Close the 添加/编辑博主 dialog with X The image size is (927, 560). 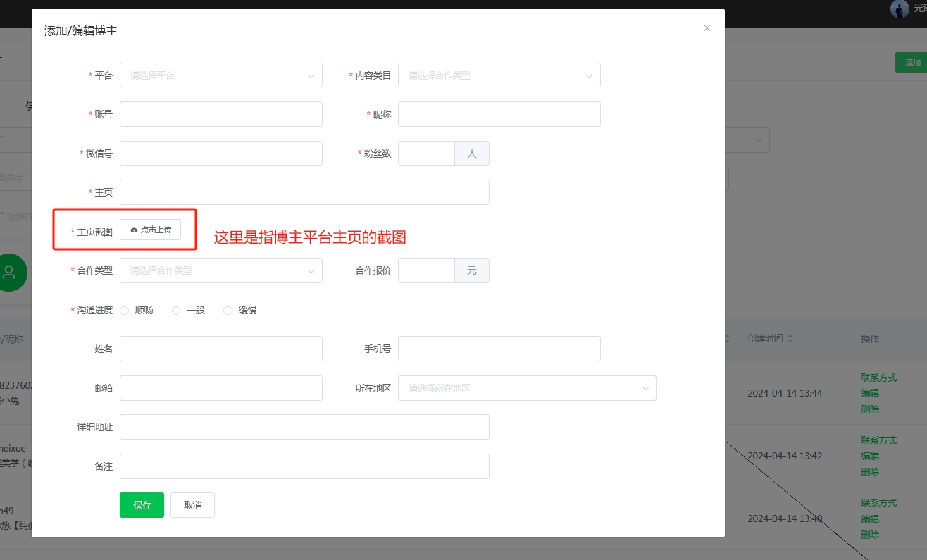707,28
